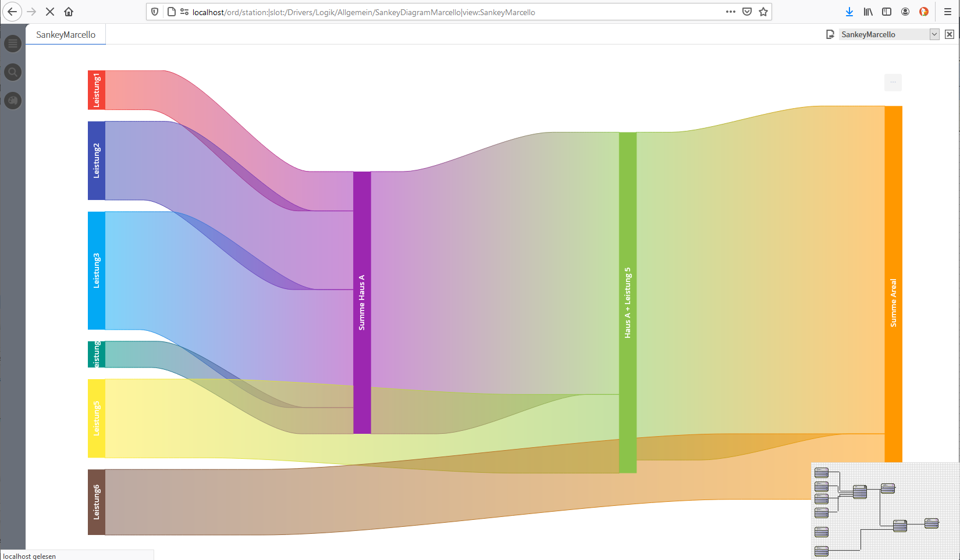Select the SankeyMarcello tab
The height and width of the screenshot is (560, 960).
coord(66,34)
